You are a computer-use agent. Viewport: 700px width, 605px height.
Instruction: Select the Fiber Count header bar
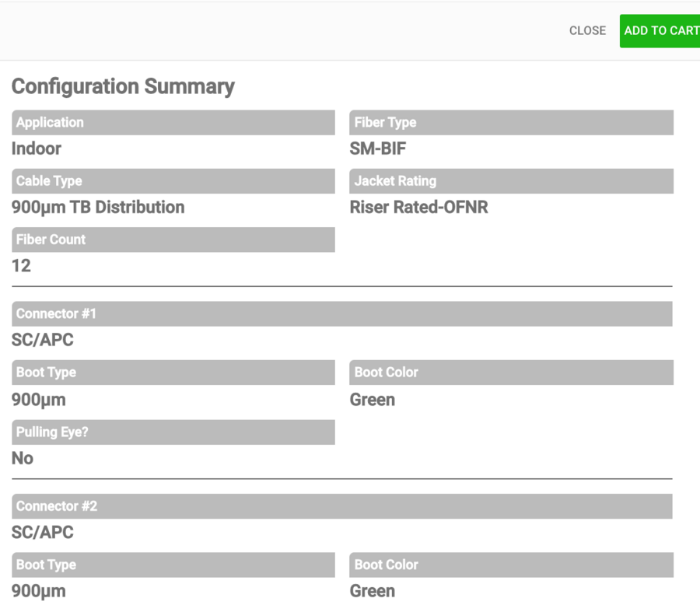173,240
